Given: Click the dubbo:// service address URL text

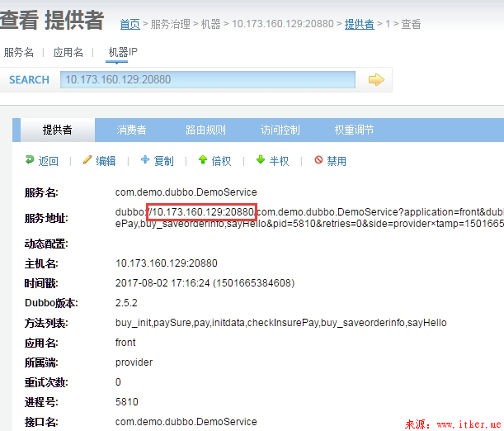Looking at the screenshot, I should pyautogui.click(x=309, y=218).
